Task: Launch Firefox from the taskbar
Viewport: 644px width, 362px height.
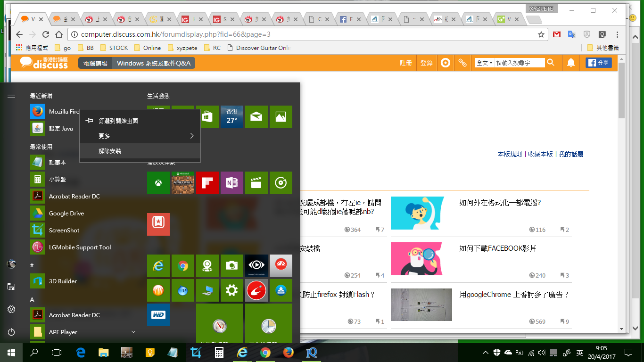Action: [288, 353]
